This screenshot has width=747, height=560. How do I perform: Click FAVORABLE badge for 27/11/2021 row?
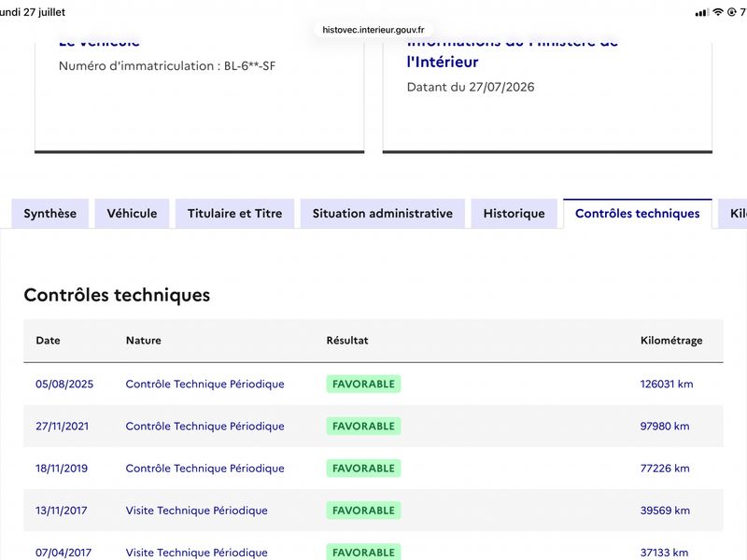tap(363, 427)
